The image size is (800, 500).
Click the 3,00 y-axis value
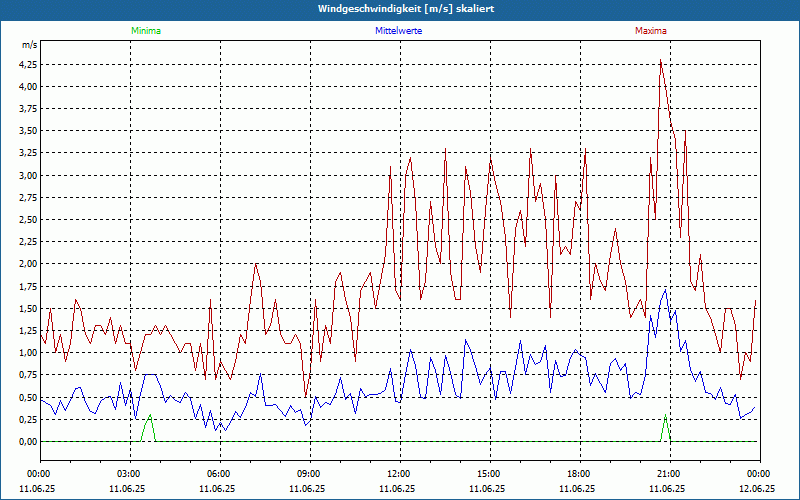(x=28, y=176)
